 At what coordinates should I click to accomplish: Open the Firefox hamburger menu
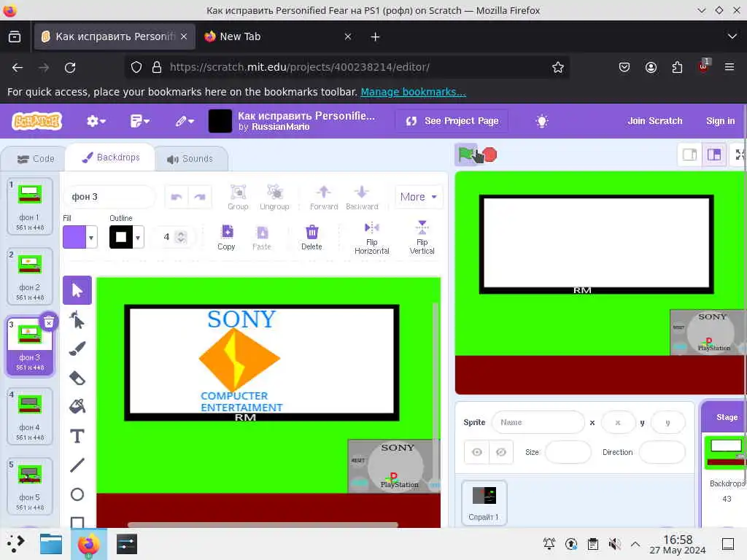click(x=729, y=67)
